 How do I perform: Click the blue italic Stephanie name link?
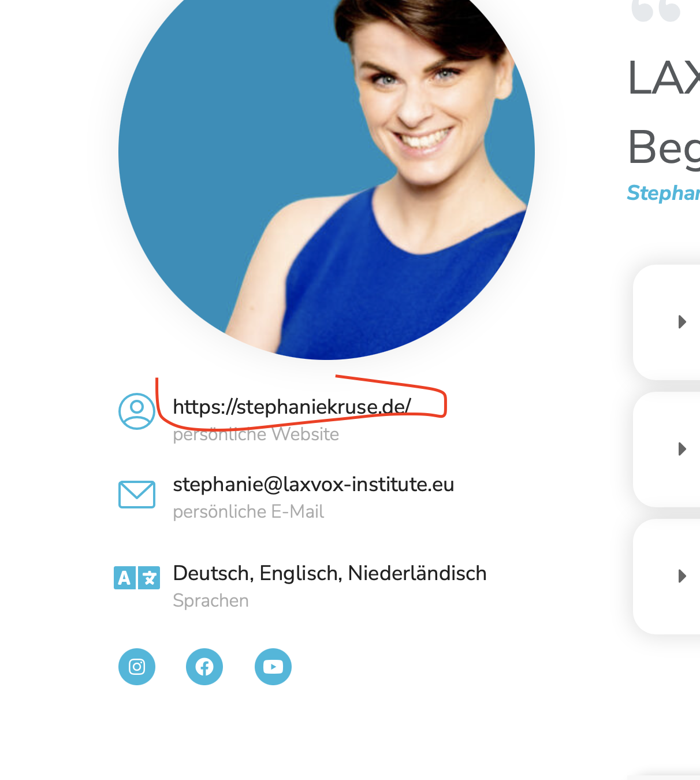click(x=664, y=193)
